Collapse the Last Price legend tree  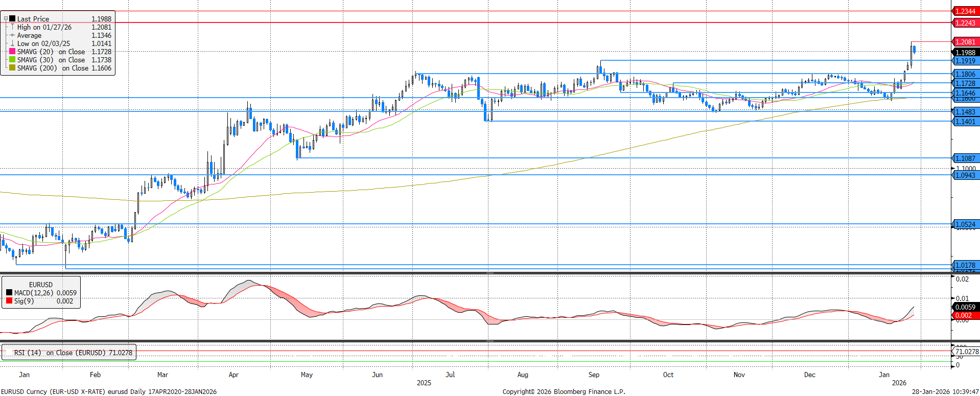coord(6,19)
